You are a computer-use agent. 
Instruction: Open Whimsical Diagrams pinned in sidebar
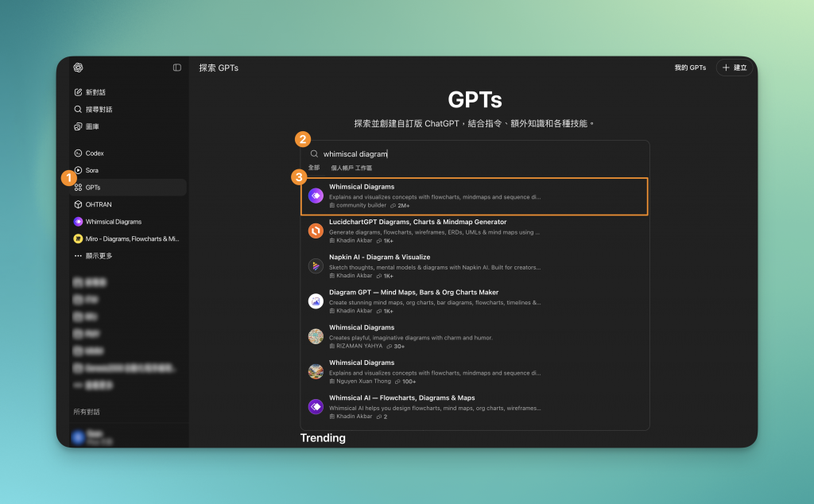click(x=128, y=222)
